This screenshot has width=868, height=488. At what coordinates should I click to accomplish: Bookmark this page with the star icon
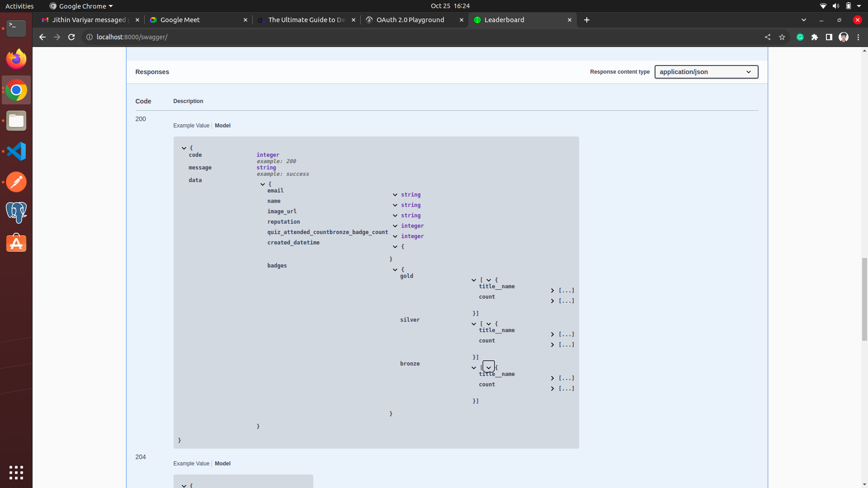(x=782, y=37)
